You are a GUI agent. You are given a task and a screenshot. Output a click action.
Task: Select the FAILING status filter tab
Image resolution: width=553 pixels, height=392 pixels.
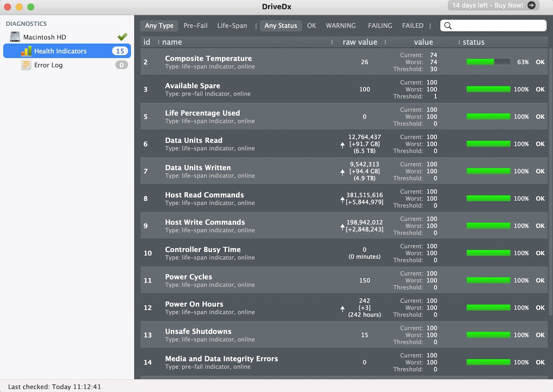[x=380, y=26]
